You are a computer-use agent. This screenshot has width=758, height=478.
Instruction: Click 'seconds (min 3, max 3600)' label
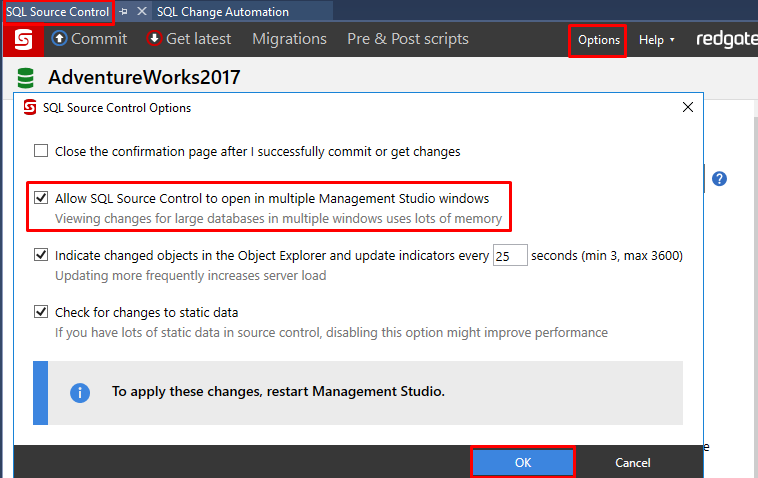coord(607,255)
